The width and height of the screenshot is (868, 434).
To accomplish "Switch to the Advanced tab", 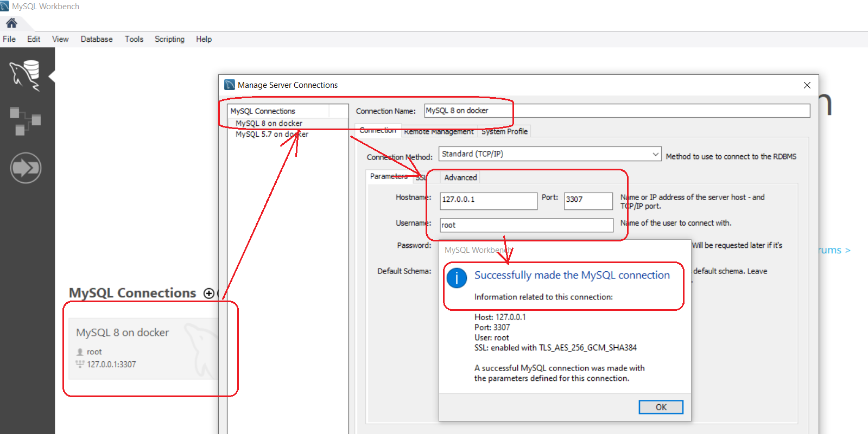I will click(460, 177).
